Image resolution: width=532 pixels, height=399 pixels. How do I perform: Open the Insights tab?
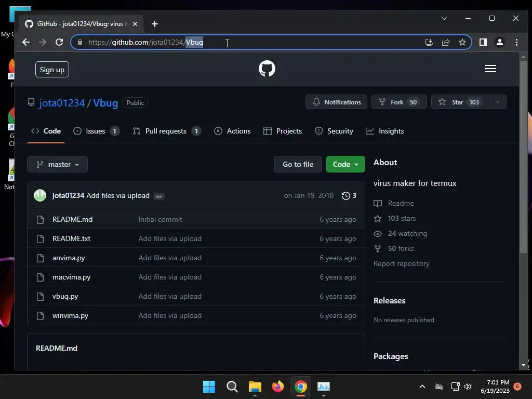(x=385, y=131)
